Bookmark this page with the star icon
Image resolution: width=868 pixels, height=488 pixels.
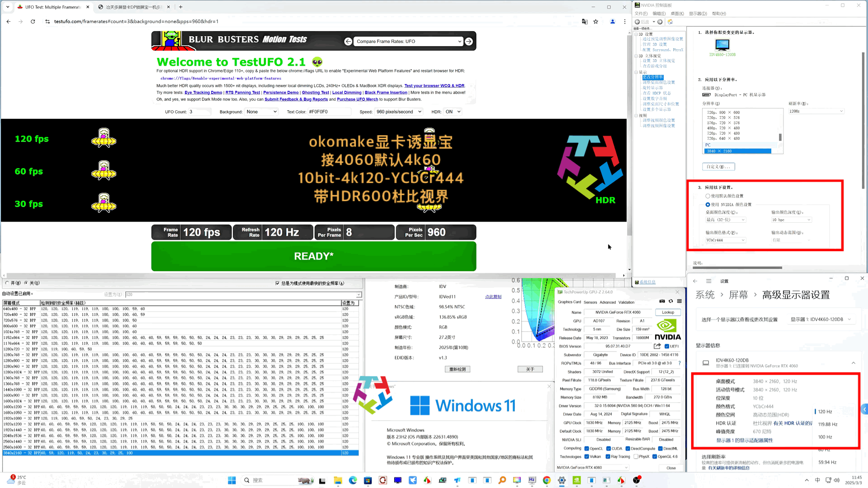coord(596,21)
